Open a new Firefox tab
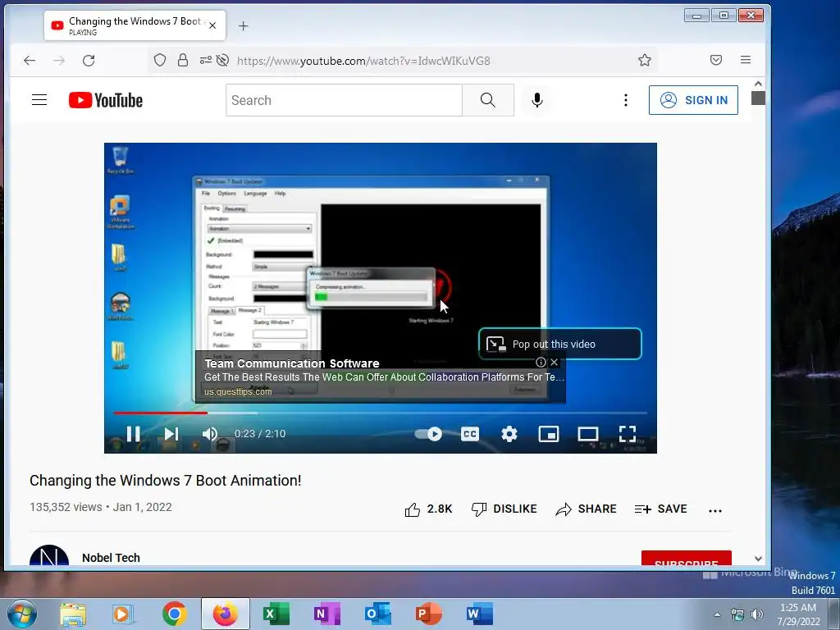Image resolution: width=840 pixels, height=630 pixels. (x=243, y=25)
